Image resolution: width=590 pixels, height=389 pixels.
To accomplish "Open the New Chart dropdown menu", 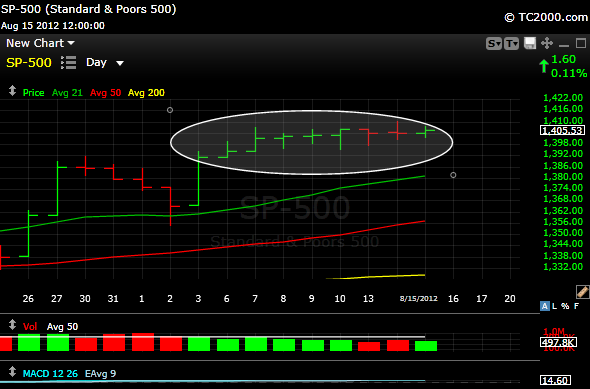I will (x=40, y=43).
